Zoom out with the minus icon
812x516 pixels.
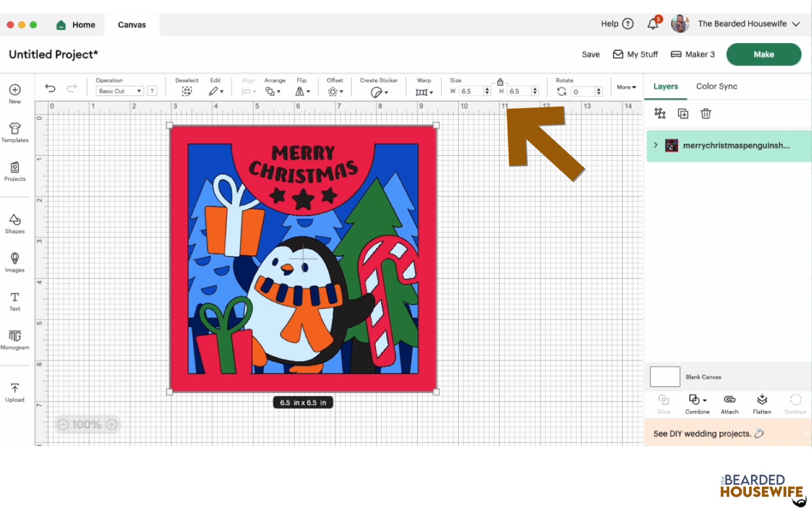(62, 425)
